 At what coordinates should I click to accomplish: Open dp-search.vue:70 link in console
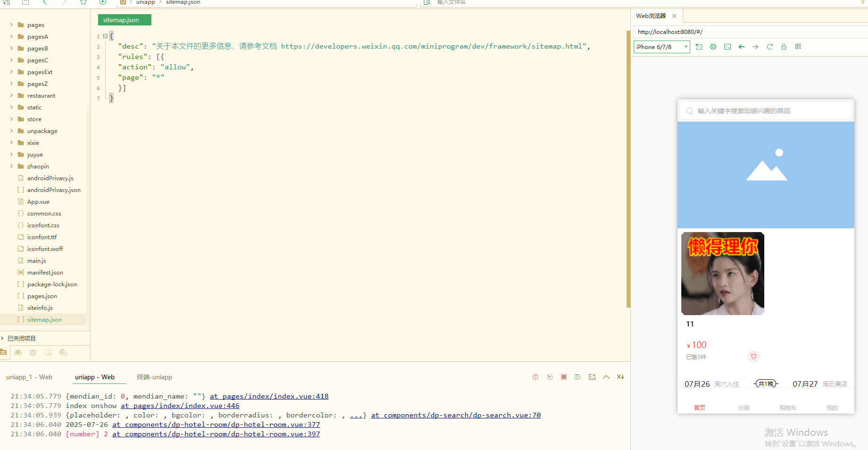coord(455,415)
